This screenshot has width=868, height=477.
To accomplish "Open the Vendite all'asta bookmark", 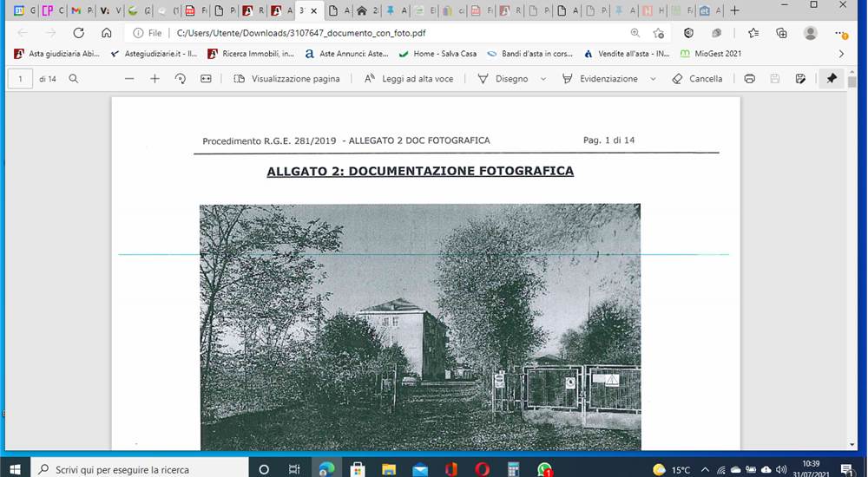I will (627, 54).
